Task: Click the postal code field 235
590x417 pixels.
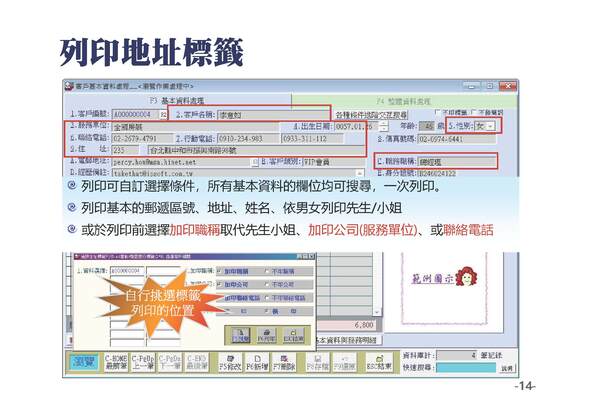Action: [x=125, y=150]
